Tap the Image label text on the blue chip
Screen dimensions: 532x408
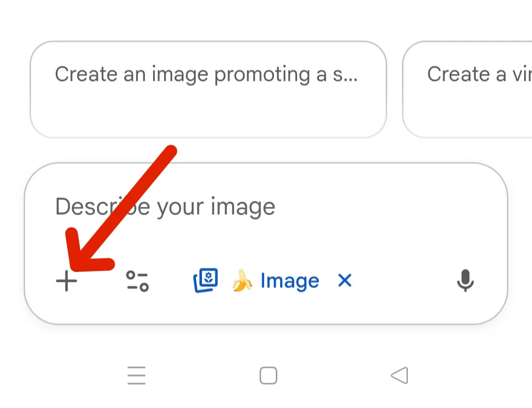tap(290, 281)
